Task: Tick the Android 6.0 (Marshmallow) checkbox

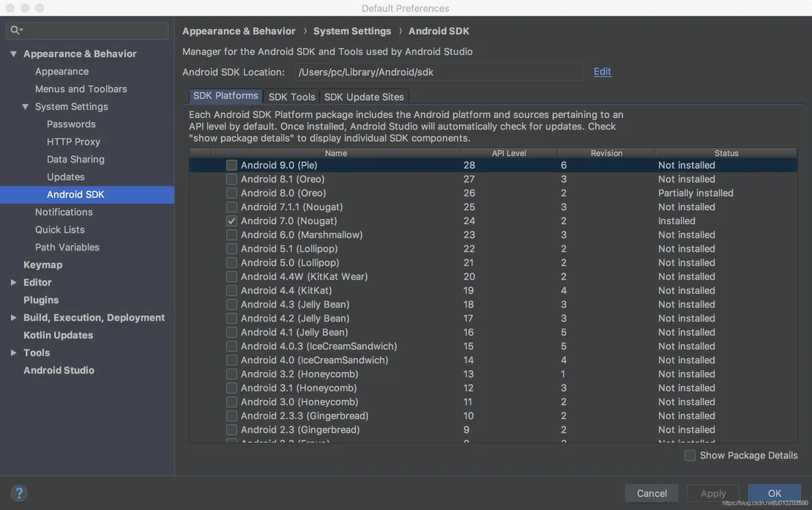Action: 232,235
